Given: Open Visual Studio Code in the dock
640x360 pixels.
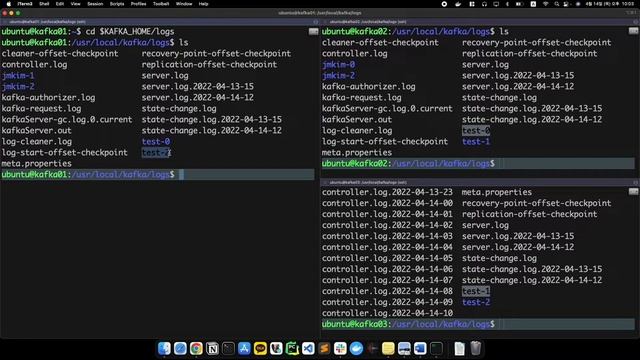Looking at the screenshot, I should pyautogui.click(x=308, y=349).
